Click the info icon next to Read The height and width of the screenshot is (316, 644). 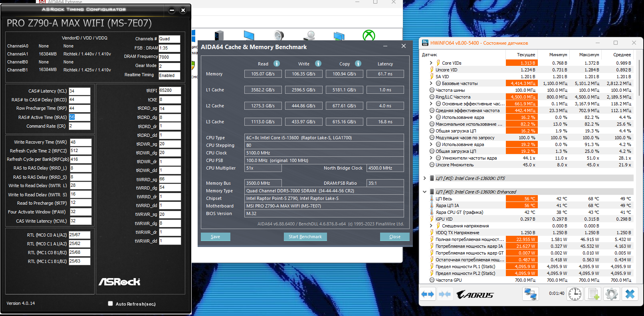[x=277, y=63]
